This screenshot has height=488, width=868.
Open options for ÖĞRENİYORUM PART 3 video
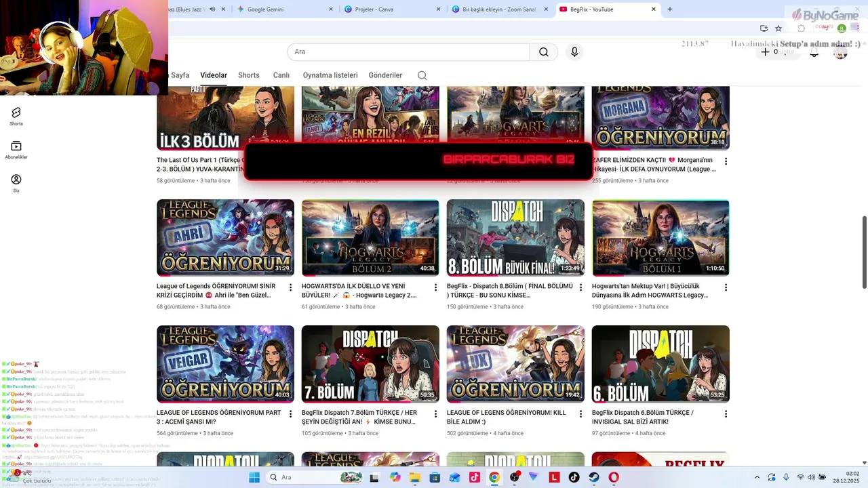tap(290, 414)
